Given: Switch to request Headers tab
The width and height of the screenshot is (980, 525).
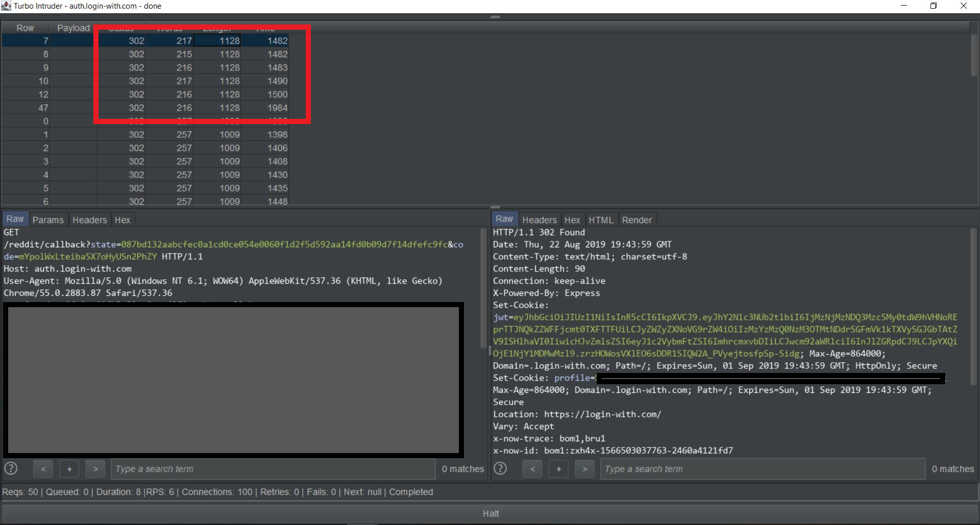Looking at the screenshot, I should [x=90, y=220].
